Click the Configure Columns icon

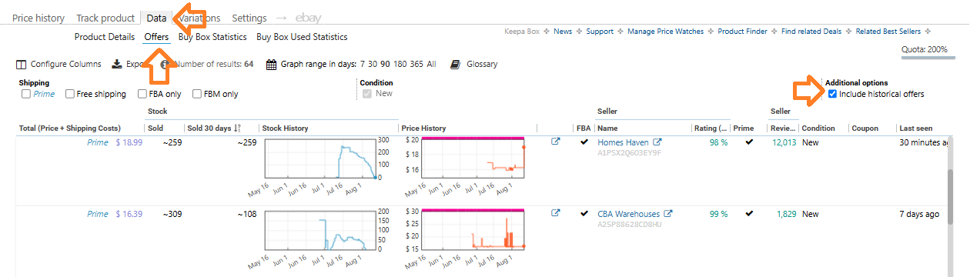(x=22, y=65)
